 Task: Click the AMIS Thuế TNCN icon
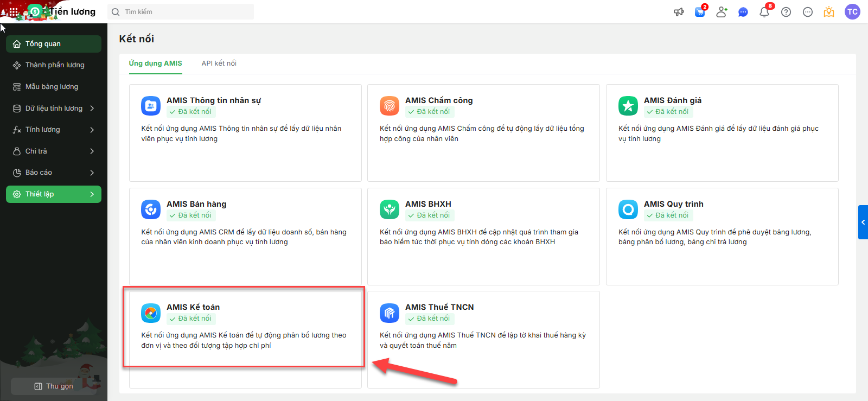coord(390,313)
